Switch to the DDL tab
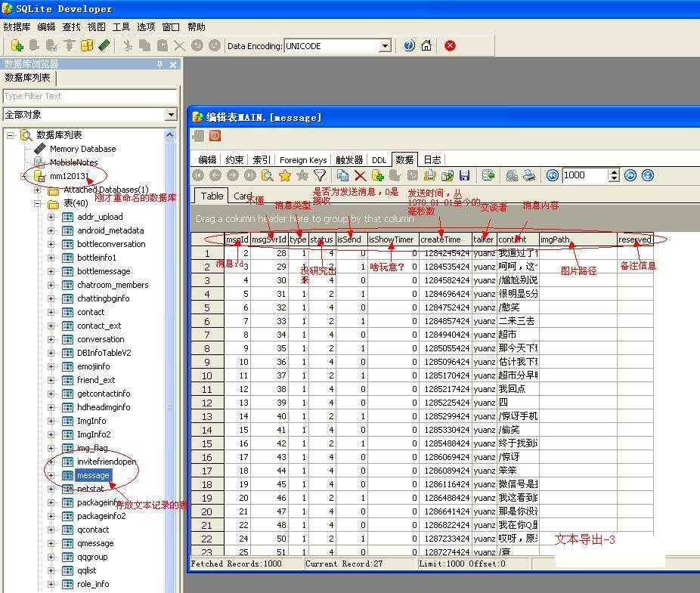Viewport: 700px width, 593px height. tap(379, 159)
